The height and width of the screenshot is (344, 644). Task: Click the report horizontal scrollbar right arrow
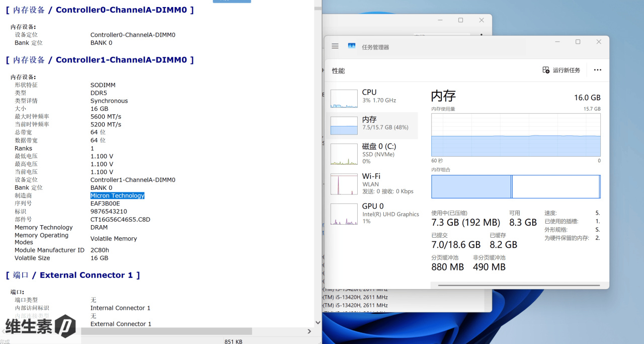click(309, 331)
